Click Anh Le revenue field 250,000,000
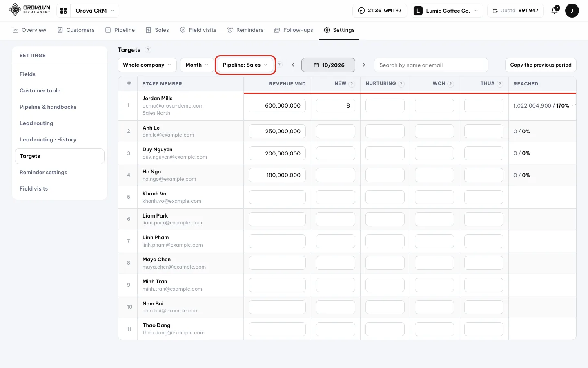The height and width of the screenshot is (368, 588). [x=277, y=131]
